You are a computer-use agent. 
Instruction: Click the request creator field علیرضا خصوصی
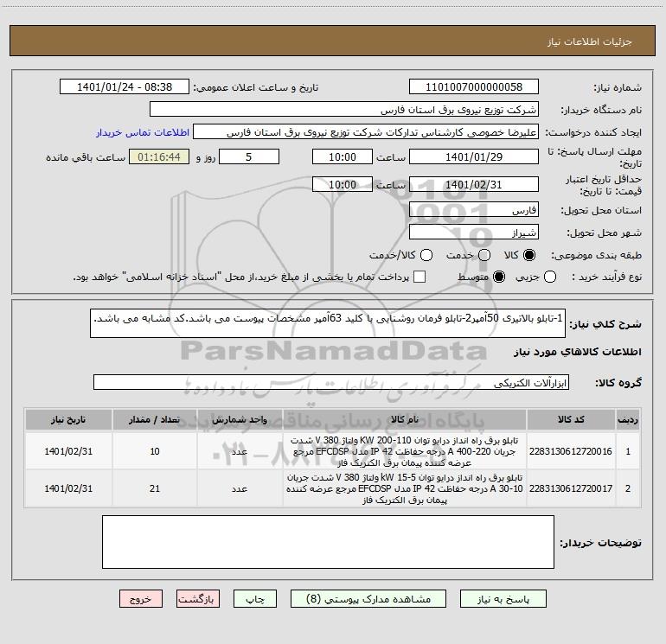(x=366, y=131)
